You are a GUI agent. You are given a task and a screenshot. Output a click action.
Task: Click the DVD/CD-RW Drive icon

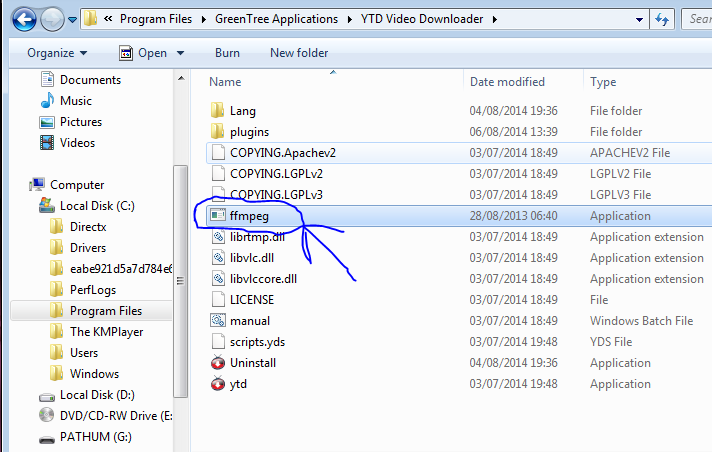click(47, 415)
